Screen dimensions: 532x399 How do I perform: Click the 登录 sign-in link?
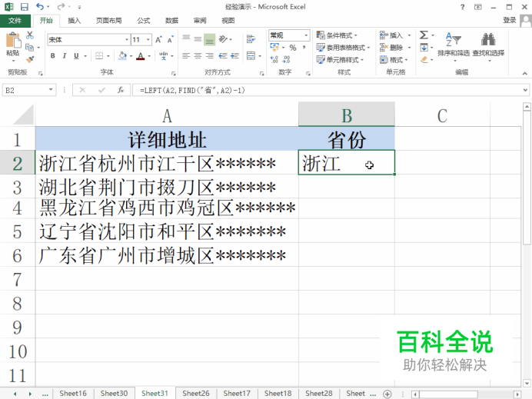pyautogui.click(x=510, y=20)
